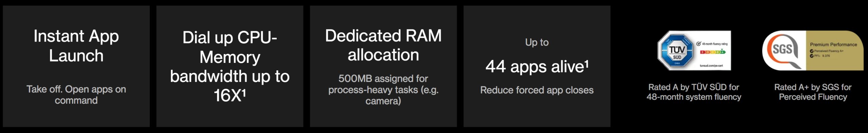
Task: Click the Rated A+ by SGS caption
Action: click(x=813, y=92)
